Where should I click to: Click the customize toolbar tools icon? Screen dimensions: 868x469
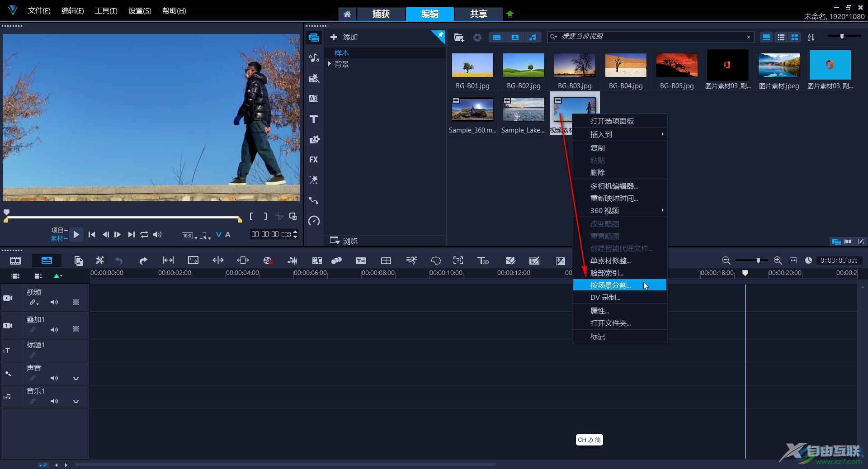(100, 261)
